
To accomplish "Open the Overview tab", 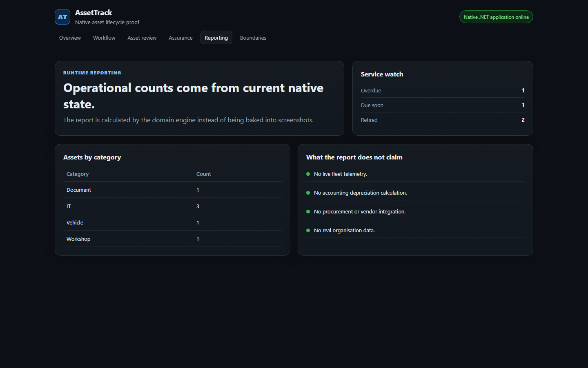I will coord(70,38).
